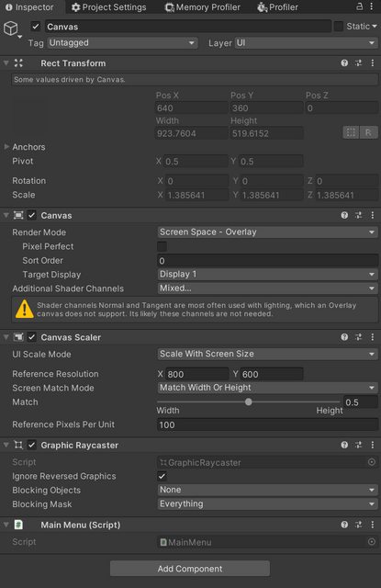This screenshot has width=381, height=588.
Task: Expand the Anchors section
Action: (6, 147)
